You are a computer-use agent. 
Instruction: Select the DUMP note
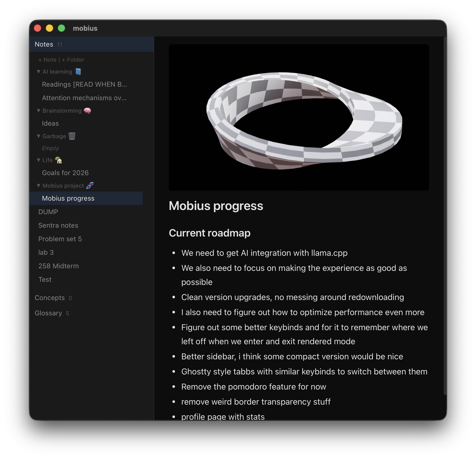click(x=48, y=212)
